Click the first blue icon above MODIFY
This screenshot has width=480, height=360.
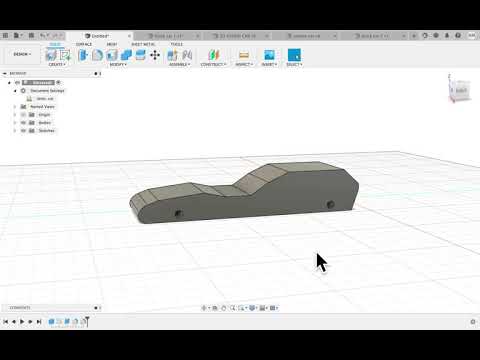click(x=83, y=55)
